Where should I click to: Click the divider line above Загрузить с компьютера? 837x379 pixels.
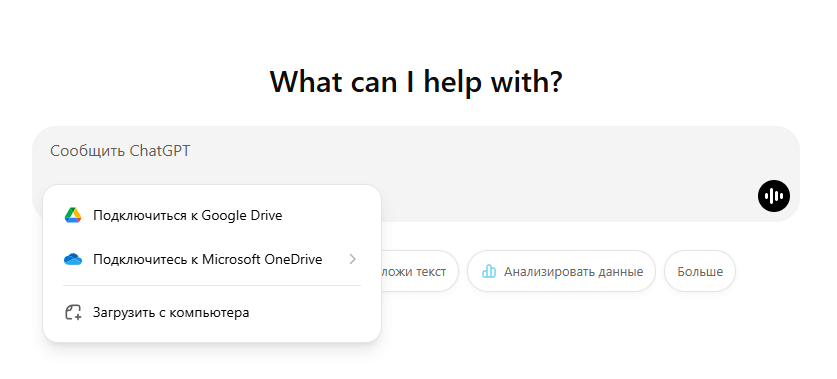212,286
